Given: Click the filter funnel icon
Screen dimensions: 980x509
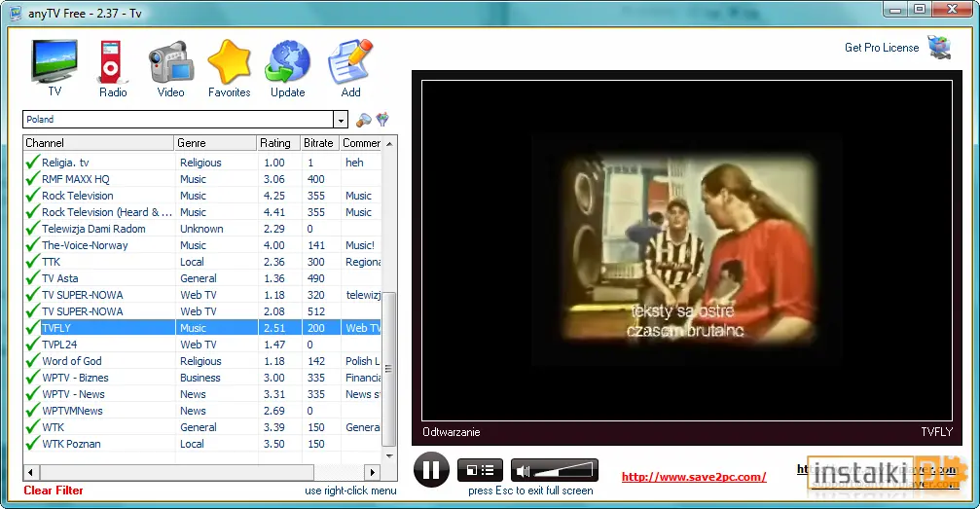Looking at the screenshot, I should click(x=382, y=119).
